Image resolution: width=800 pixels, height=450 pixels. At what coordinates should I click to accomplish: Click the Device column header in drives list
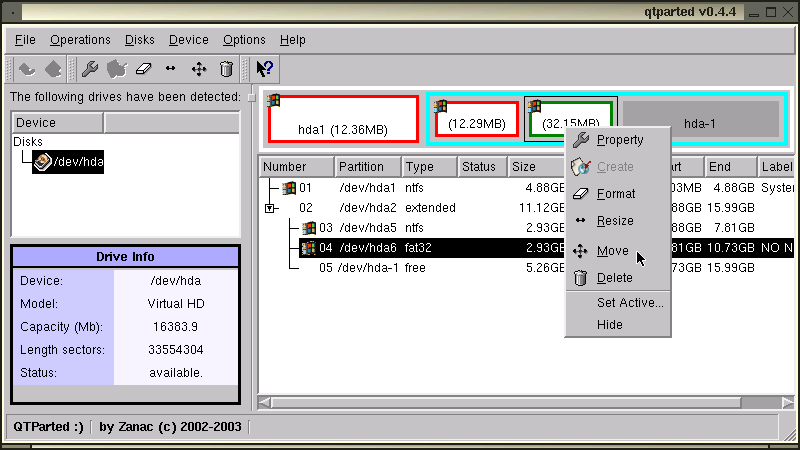click(x=57, y=123)
